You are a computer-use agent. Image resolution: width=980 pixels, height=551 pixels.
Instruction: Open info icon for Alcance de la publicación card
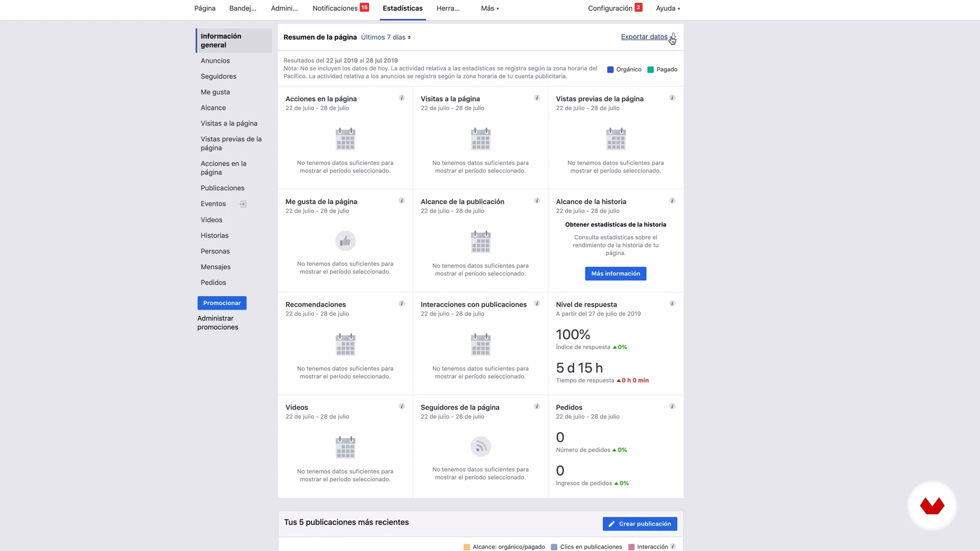pos(537,201)
